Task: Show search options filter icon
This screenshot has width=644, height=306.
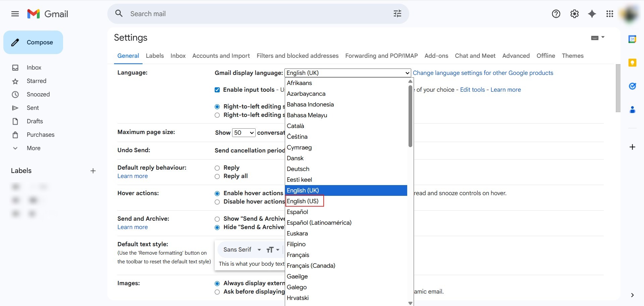Action: 397,14
